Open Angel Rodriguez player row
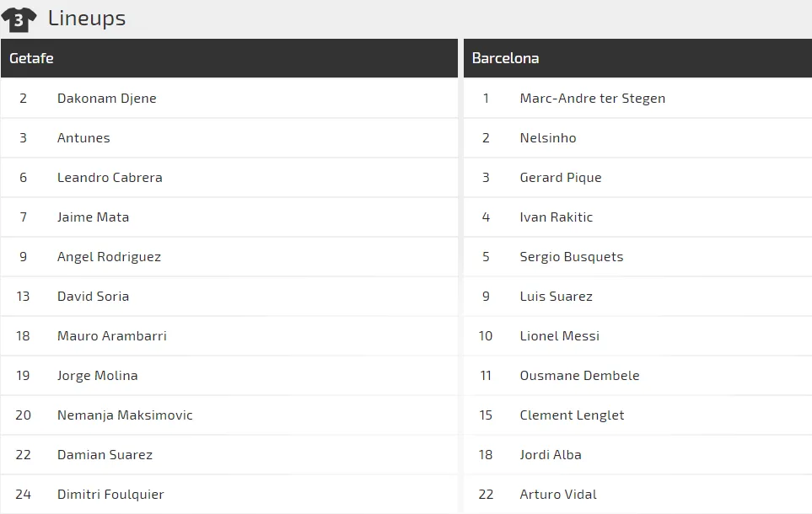 [x=109, y=257]
